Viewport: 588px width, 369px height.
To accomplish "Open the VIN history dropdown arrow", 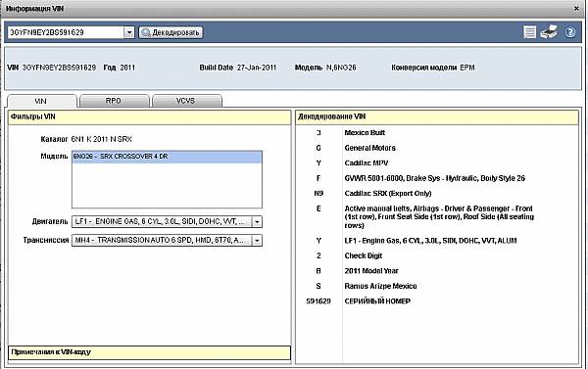I will tap(129, 32).
